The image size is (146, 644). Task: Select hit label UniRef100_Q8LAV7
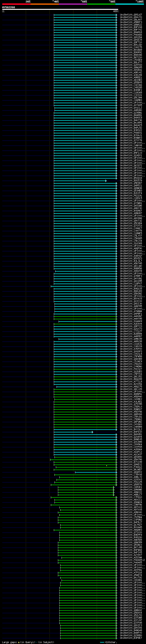tap(131, 20)
